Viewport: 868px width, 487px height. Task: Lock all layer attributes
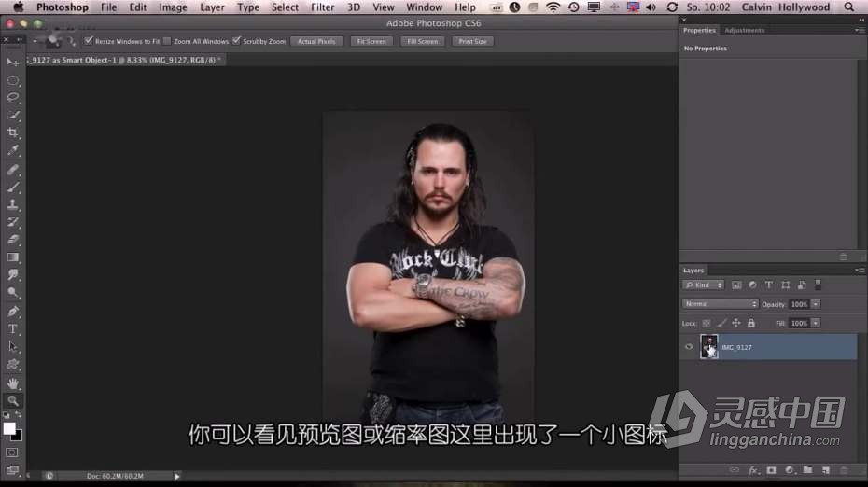751,323
